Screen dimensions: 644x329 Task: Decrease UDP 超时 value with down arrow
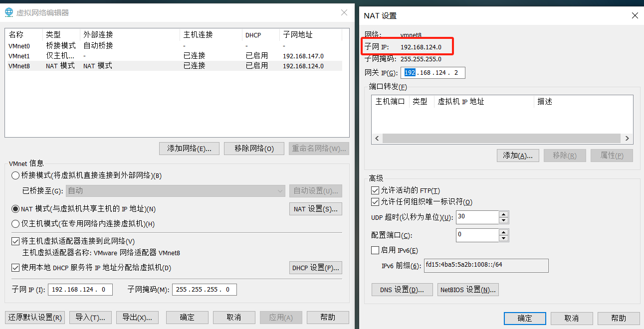pyautogui.click(x=503, y=220)
